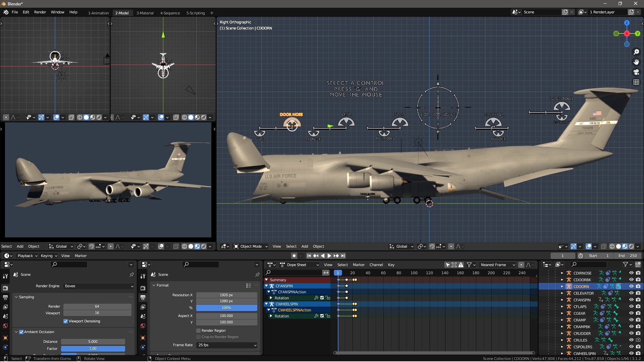644x362 pixels.
Task: Open the Output properties tab in right panel
Action: [x=143, y=297]
